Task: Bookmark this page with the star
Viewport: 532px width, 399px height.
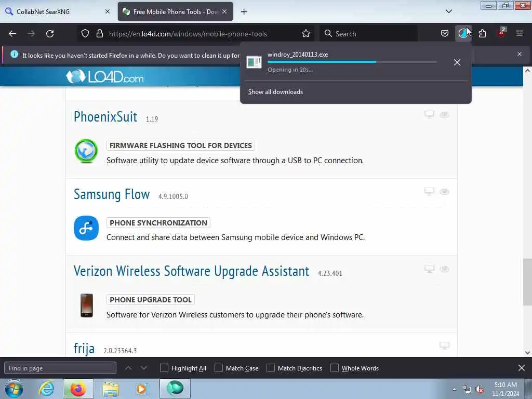Action: 305,34
